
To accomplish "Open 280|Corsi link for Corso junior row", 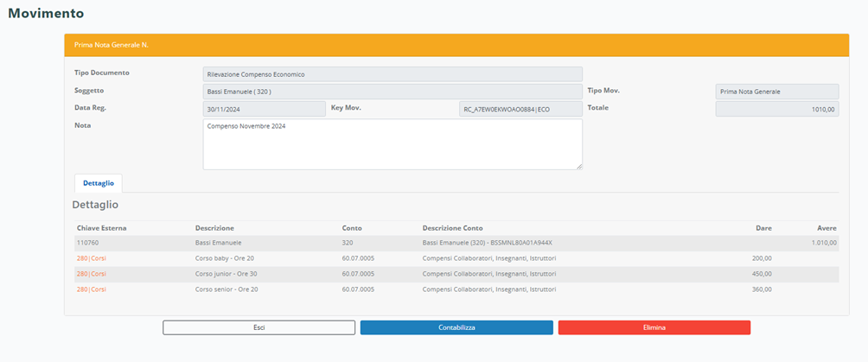I will [x=91, y=274].
